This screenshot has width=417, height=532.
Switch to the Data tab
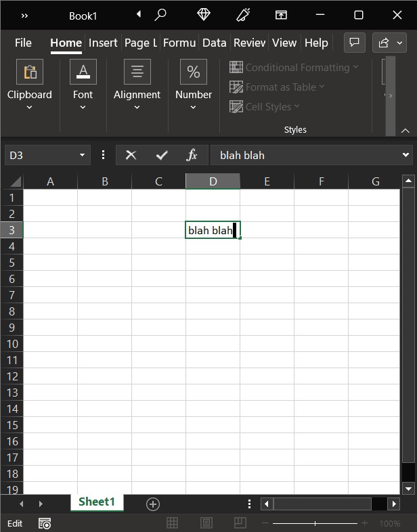tap(214, 43)
